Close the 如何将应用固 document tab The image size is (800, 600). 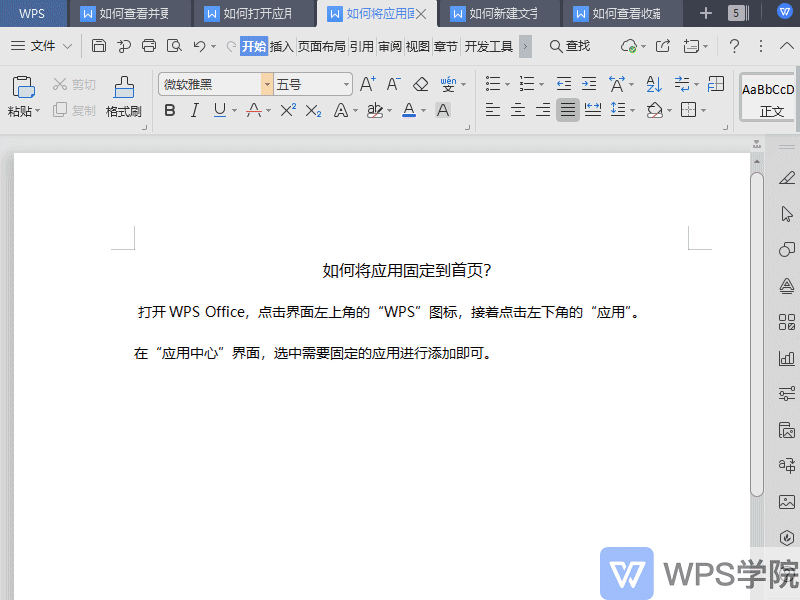click(x=421, y=14)
